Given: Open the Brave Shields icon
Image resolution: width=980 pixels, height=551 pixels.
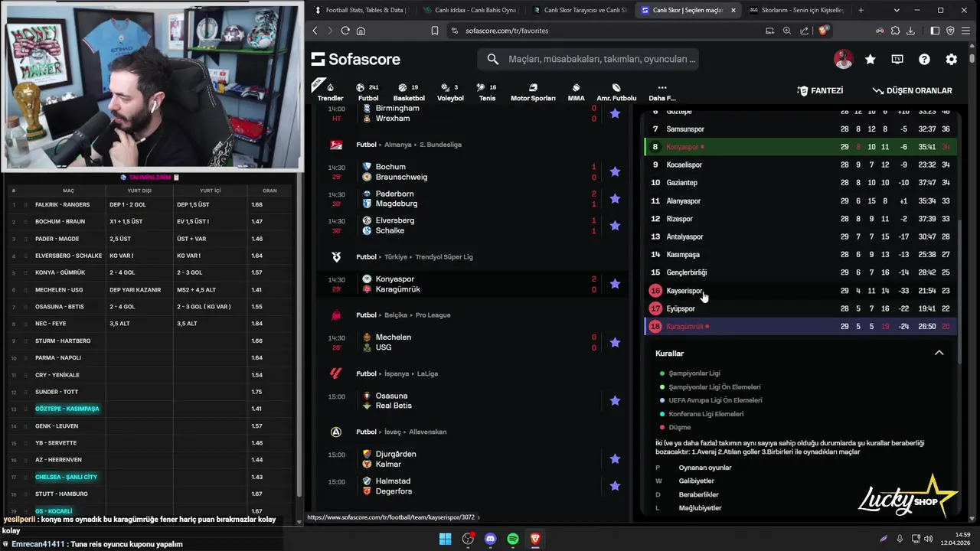Looking at the screenshot, I should pyautogui.click(x=824, y=31).
